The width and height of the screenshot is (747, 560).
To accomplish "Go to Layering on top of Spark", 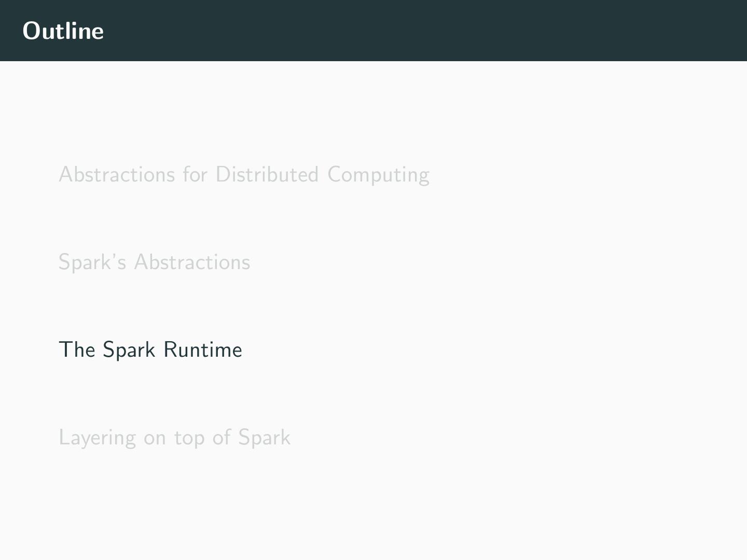I will [x=174, y=438].
